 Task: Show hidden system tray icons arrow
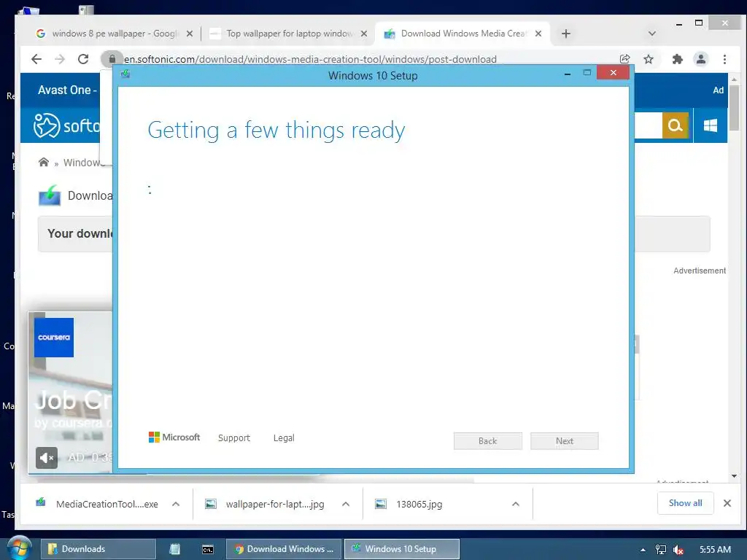pos(643,550)
